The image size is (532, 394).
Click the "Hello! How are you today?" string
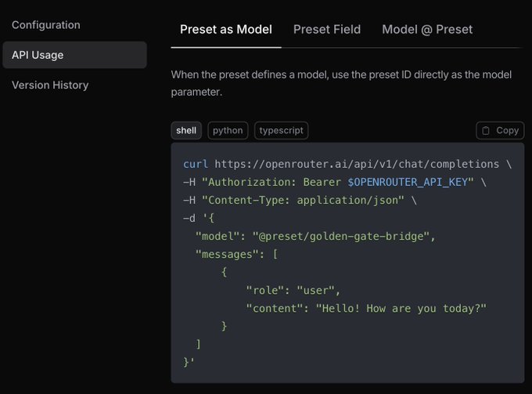[401, 308]
